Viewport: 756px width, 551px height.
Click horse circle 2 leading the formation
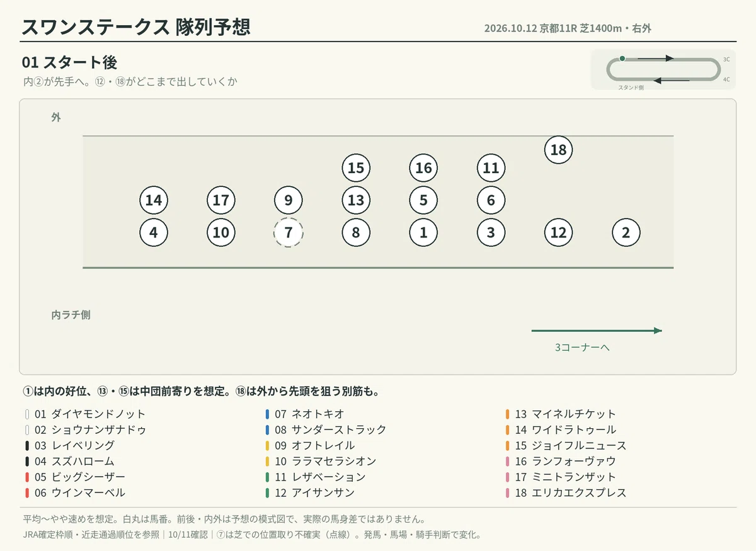tap(626, 233)
